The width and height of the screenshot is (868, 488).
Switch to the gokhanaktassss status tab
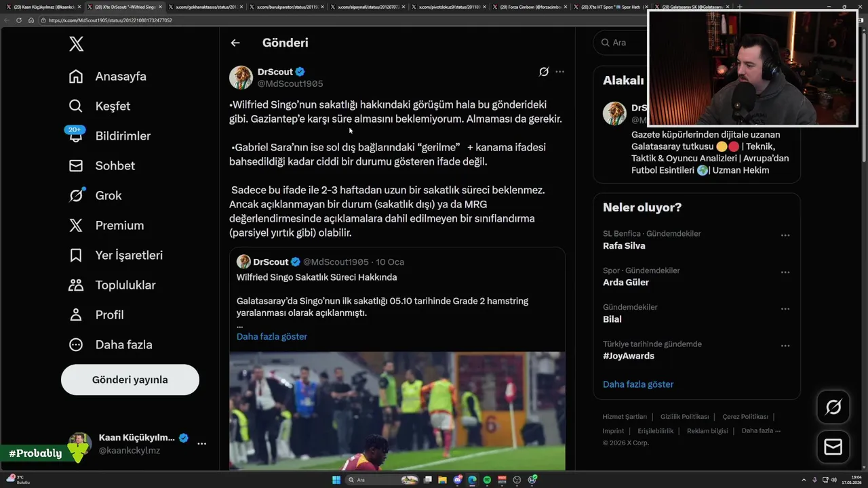205,7
